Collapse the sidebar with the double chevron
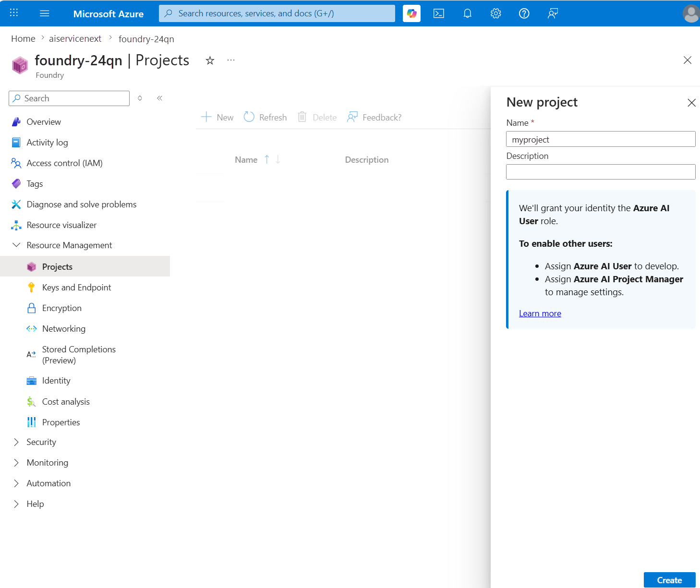The width and height of the screenshot is (700, 588). (159, 98)
